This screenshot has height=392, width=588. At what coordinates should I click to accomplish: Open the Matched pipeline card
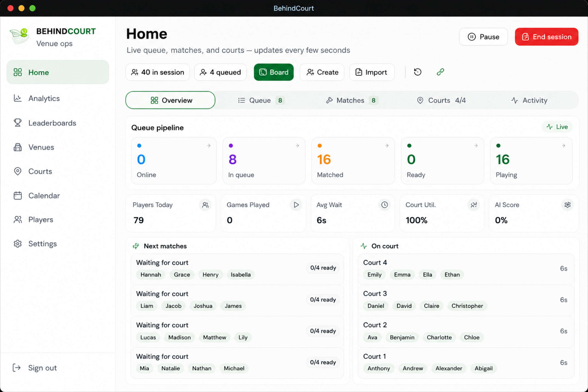[x=353, y=161]
